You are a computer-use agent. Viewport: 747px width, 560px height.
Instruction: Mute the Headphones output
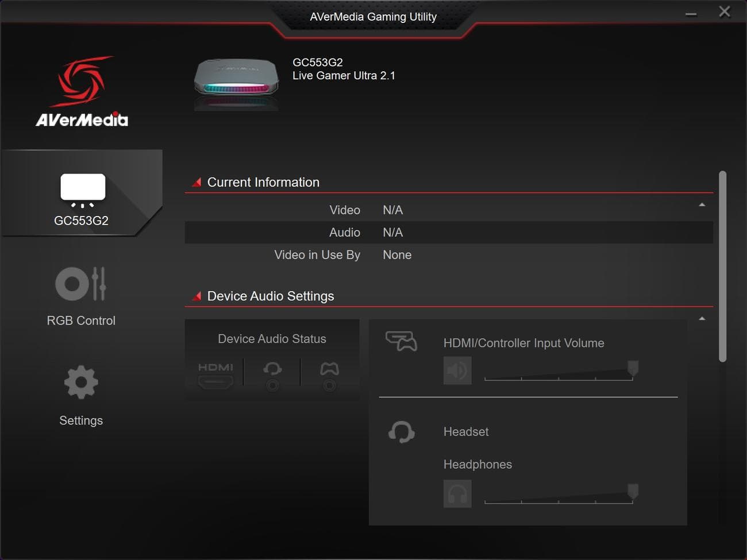coord(457,493)
